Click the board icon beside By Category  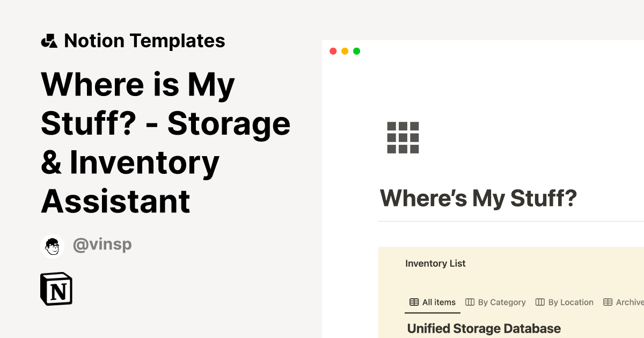click(470, 302)
